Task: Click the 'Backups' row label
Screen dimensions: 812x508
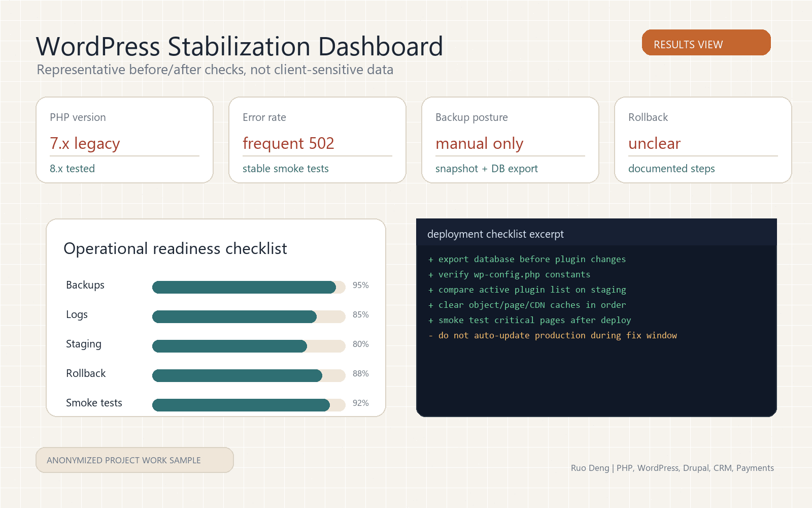Action: [x=85, y=285]
